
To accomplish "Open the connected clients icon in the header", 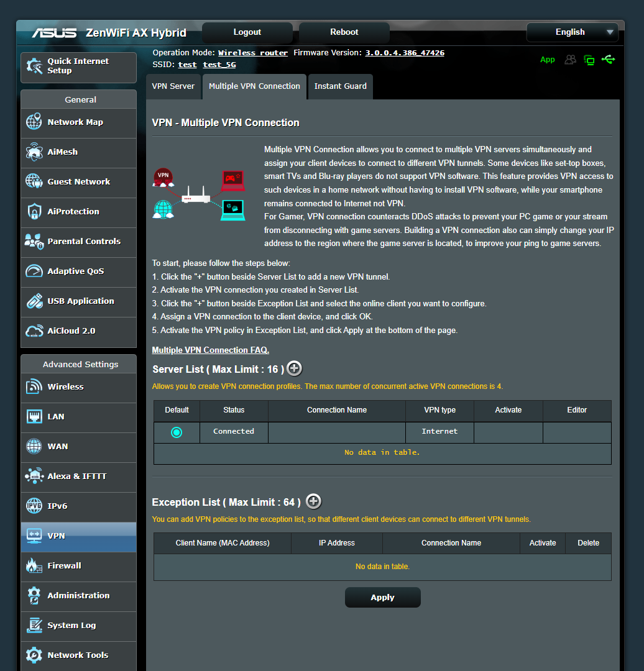I will coord(570,60).
